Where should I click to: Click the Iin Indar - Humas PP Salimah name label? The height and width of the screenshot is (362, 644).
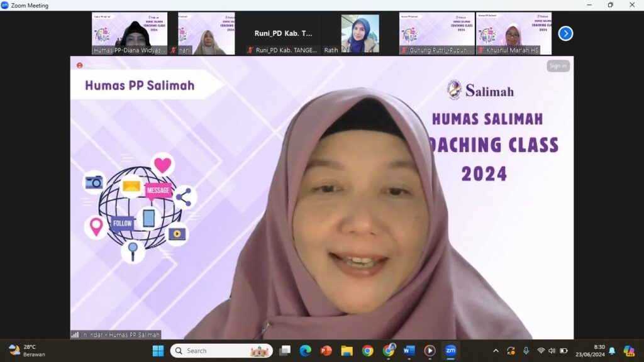(x=120, y=335)
